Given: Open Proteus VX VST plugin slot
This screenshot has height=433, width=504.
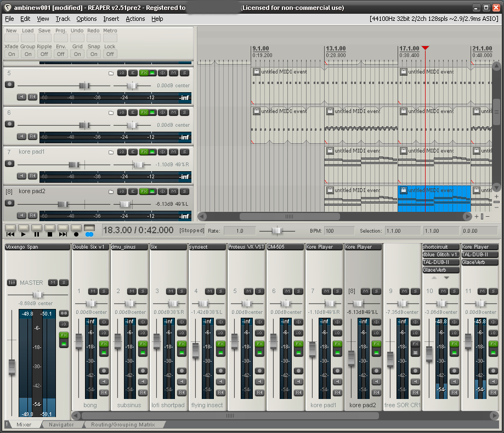Looking at the screenshot, I should pyautogui.click(x=246, y=247).
